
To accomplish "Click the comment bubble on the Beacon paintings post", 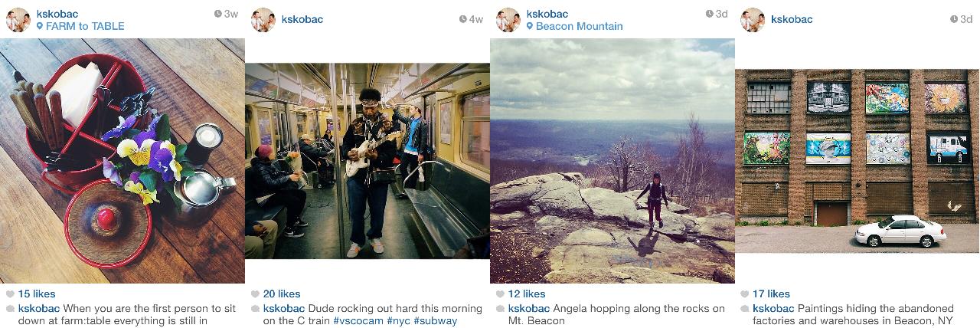I will (x=745, y=309).
